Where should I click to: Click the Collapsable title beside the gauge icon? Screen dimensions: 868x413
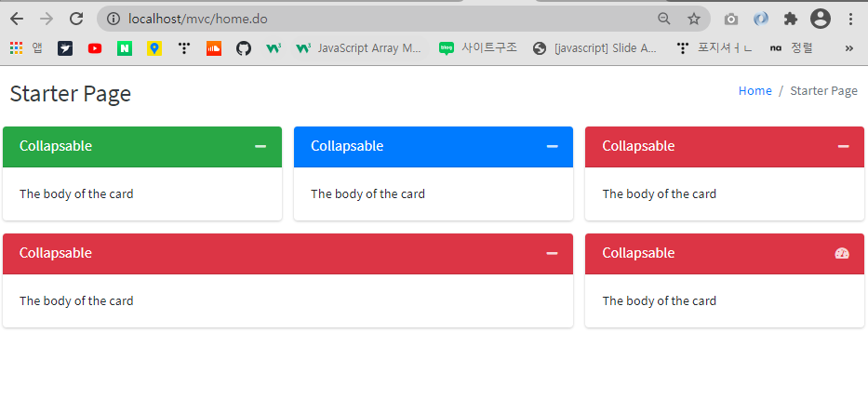(x=638, y=253)
